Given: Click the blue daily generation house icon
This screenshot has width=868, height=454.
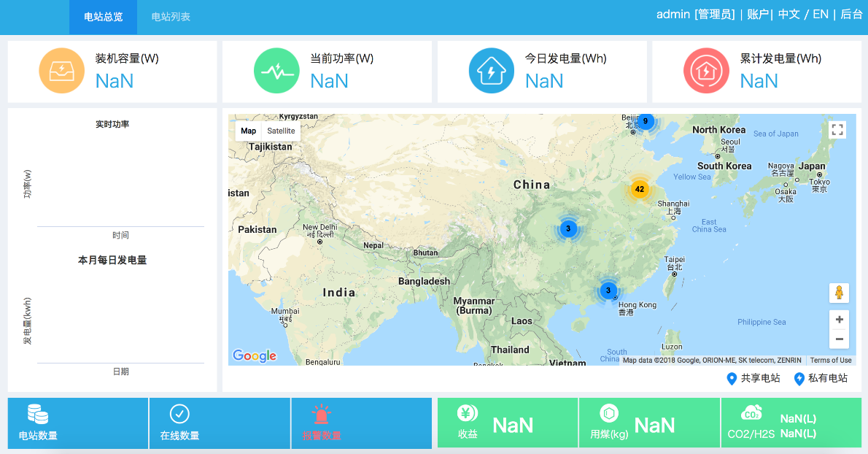Looking at the screenshot, I should pos(491,71).
